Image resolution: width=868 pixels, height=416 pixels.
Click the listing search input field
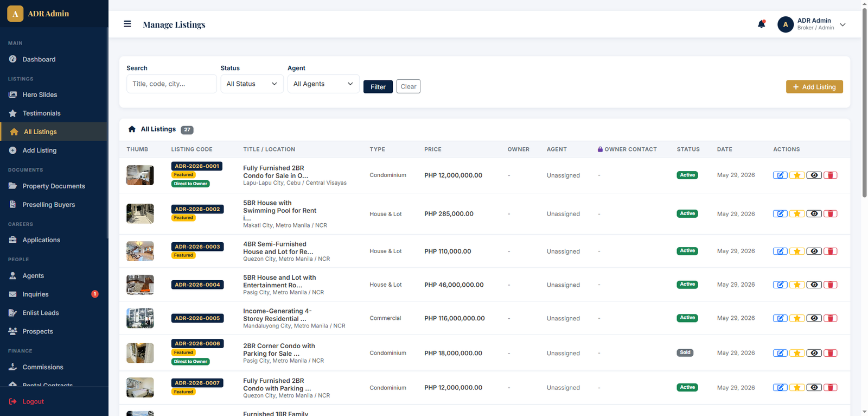[x=171, y=84]
